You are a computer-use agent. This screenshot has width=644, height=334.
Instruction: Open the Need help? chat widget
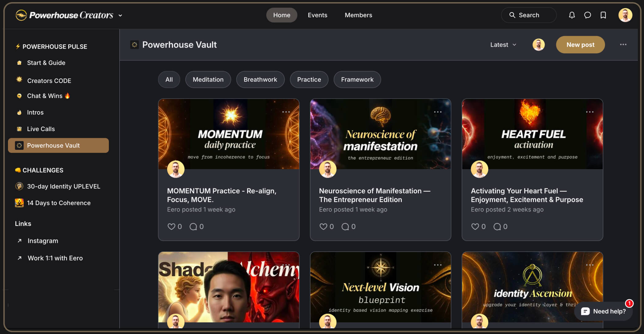603,311
